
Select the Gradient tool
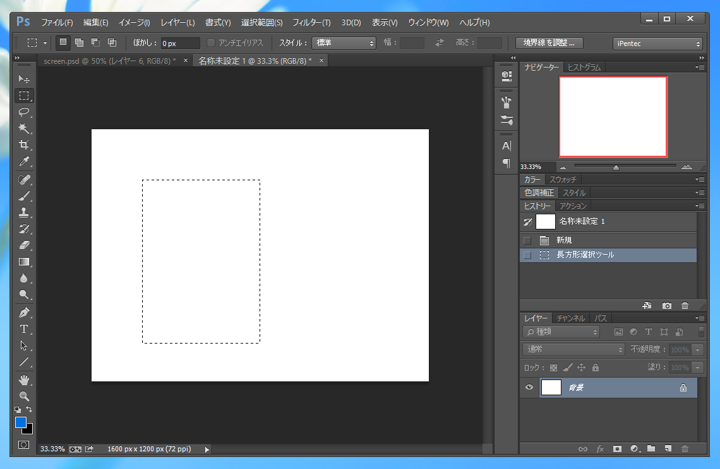[x=24, y=262]
